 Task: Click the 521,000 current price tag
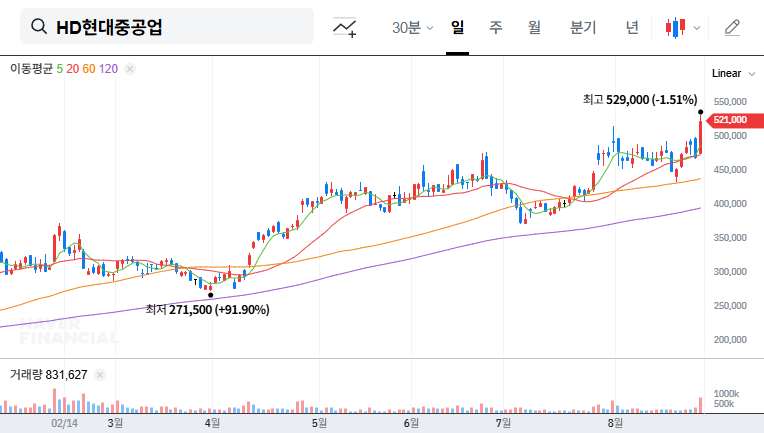[734, 120]
